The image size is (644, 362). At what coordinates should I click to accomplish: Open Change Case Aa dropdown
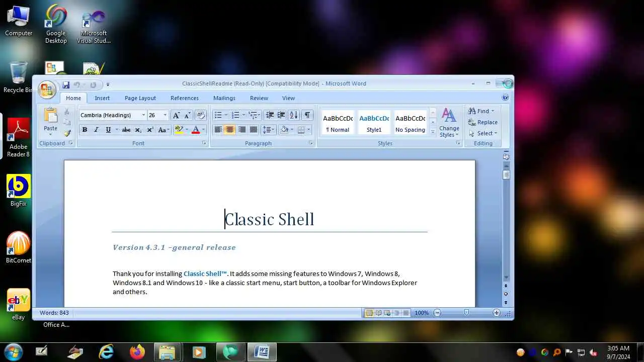163,130
